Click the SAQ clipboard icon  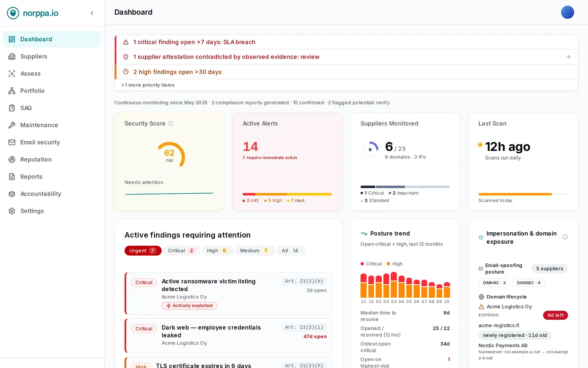tap(12, 108)
